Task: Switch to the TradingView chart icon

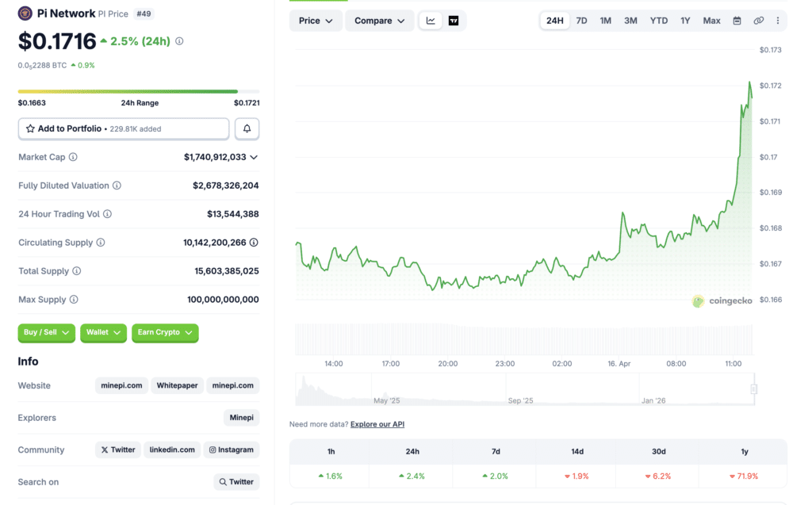Action: pos(454,21)
